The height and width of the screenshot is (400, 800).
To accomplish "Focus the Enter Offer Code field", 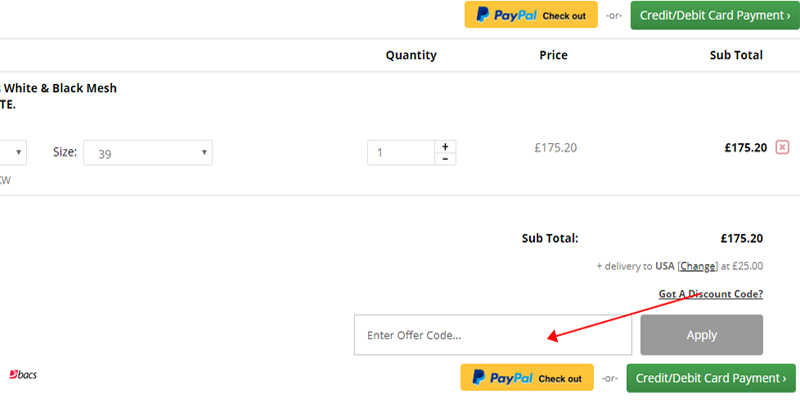I will tap(493, 335).
